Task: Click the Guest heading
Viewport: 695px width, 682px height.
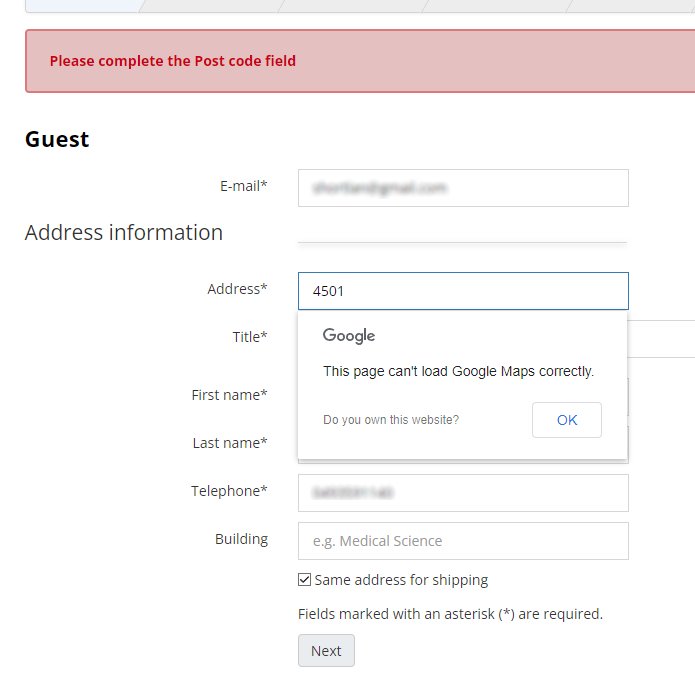Action: click(x=57, y=139)
